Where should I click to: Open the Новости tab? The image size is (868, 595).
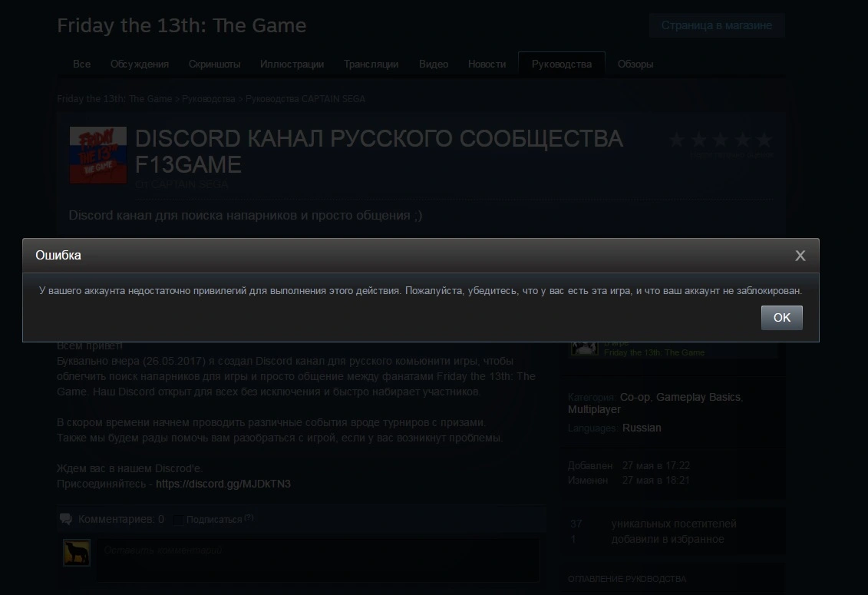pos(487,64)
